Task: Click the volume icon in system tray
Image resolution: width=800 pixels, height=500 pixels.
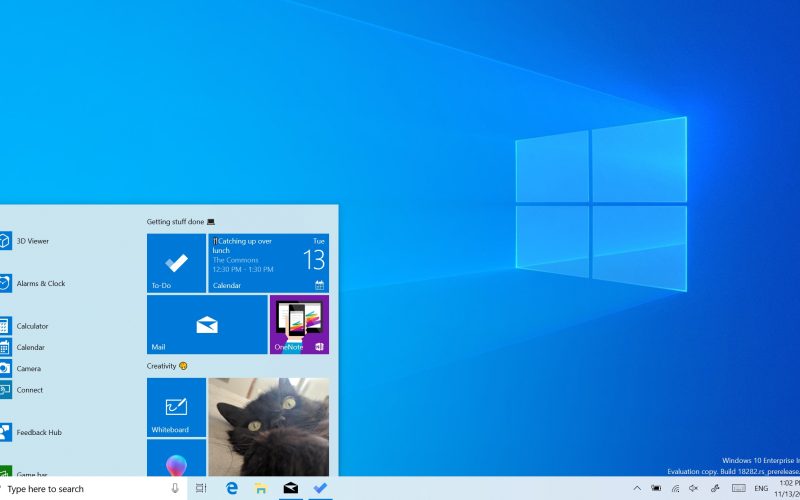Action: [x=693, y=489]
